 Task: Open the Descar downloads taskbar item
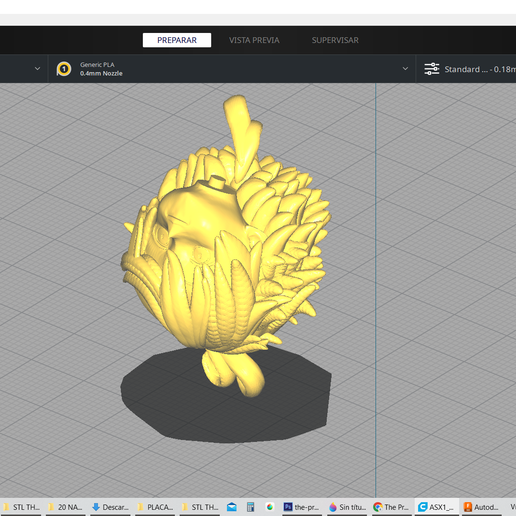(x=110, y=507)
